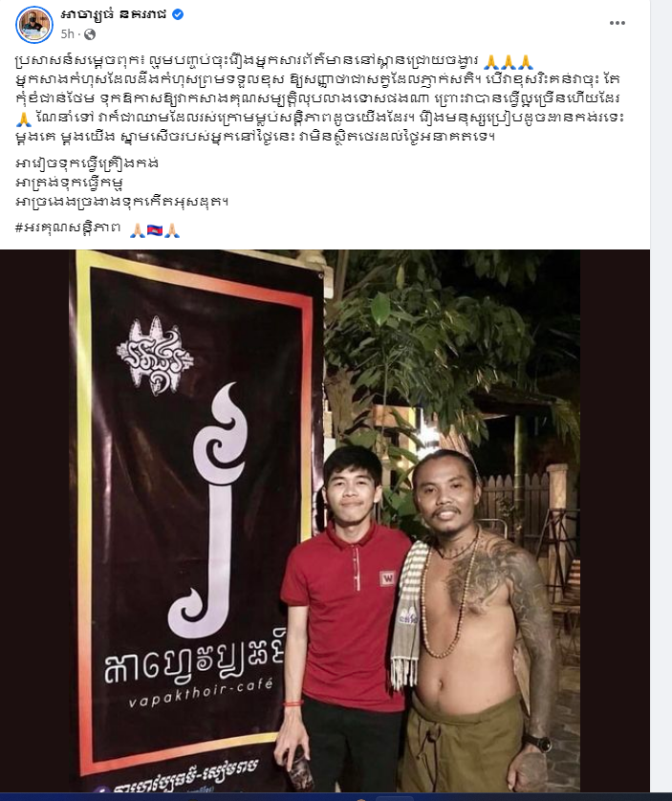This screenshot has width=672, height=801.
Task: Click the three praying-hands emojis ending first line
Action: 508,62
